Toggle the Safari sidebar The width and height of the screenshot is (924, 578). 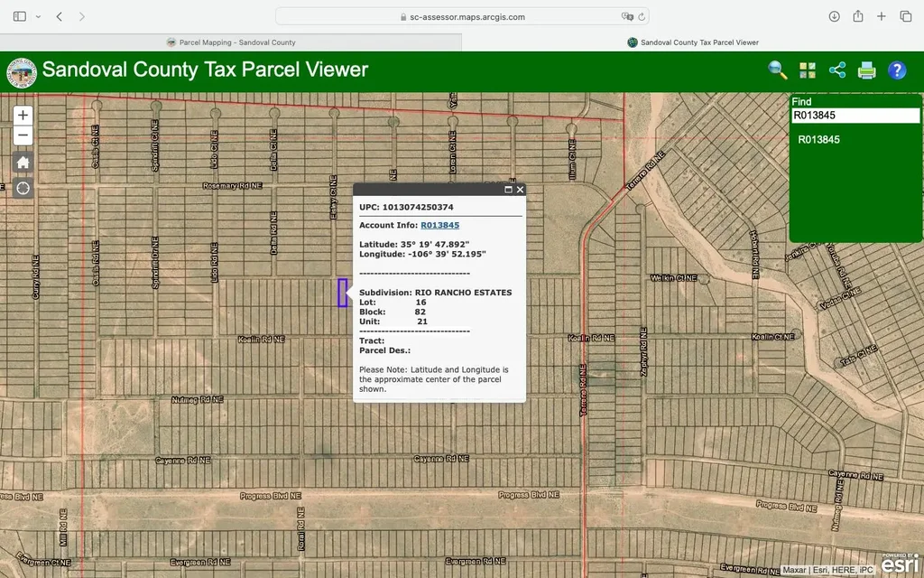click(x=20, y=16)
